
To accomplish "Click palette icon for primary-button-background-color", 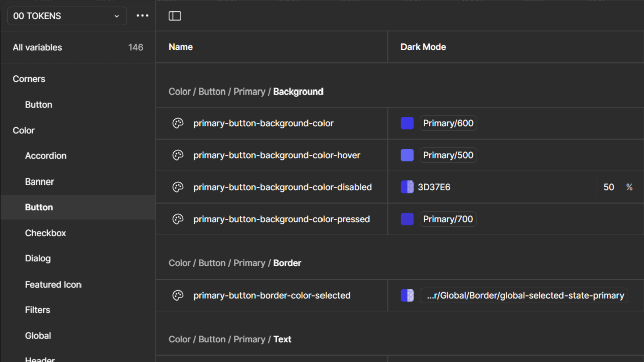I will (178, 123).
